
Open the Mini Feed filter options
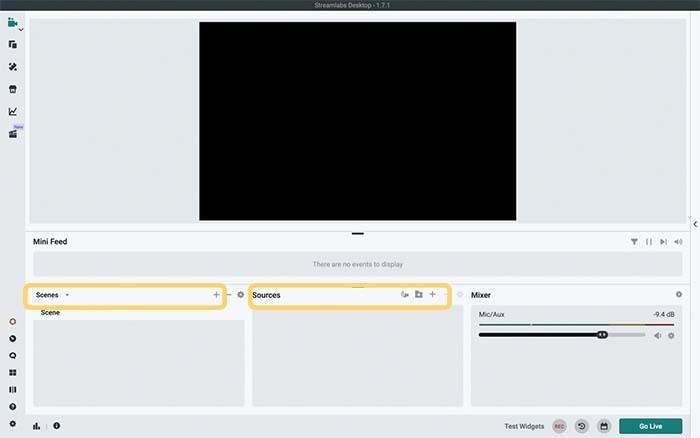pos(634,241)
